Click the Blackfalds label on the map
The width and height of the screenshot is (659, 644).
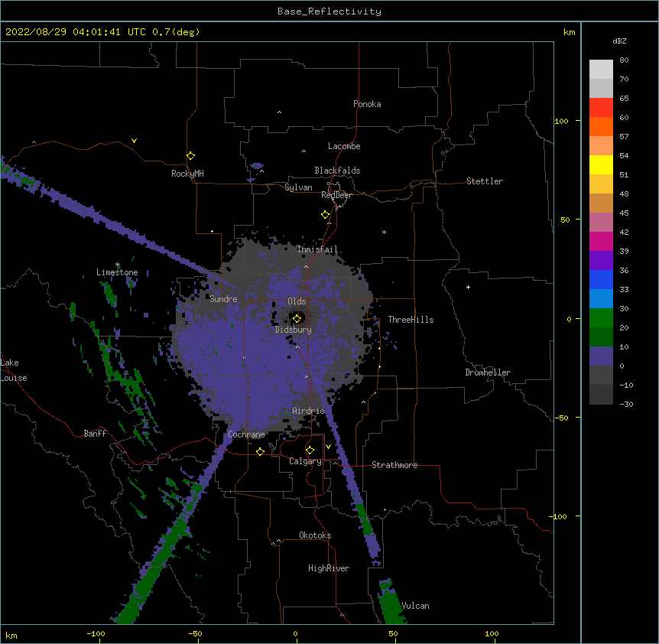pyautogui.click(x=337, y=171)
